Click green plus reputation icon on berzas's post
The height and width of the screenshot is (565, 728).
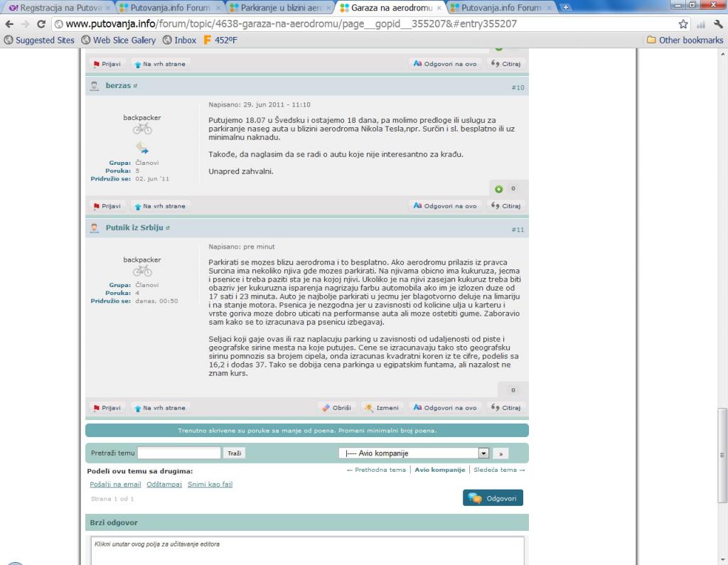coord(499,189)
